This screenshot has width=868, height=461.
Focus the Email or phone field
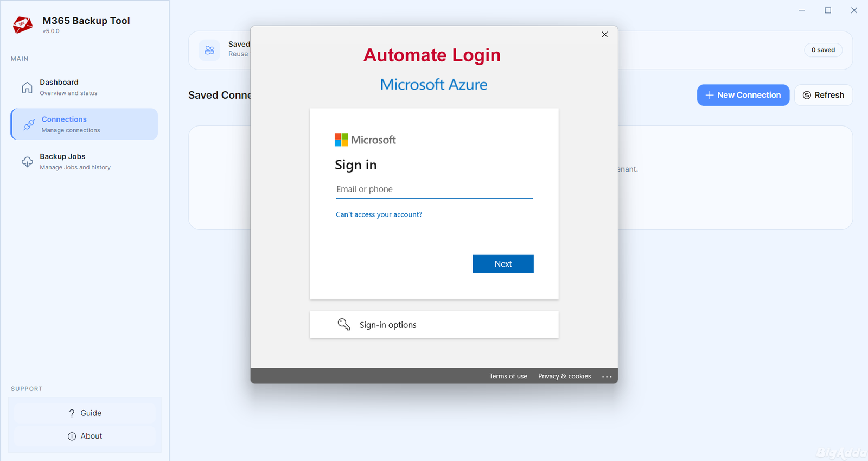tap(434, 190)
